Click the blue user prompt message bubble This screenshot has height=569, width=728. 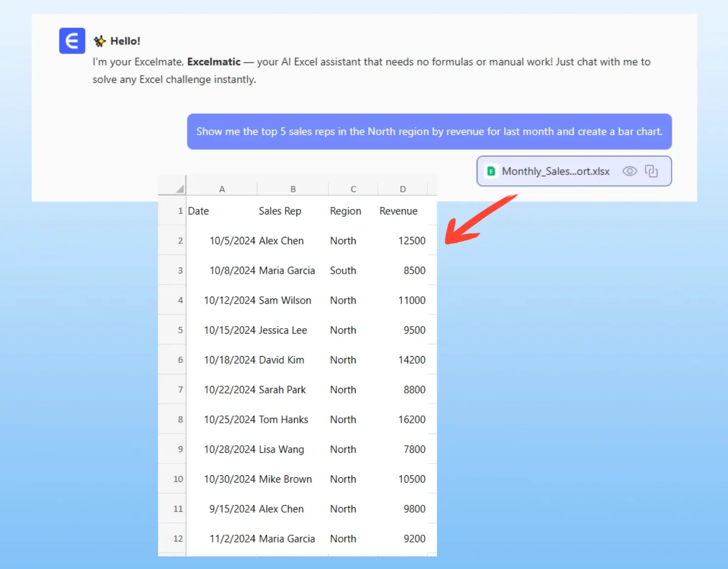(429, 131)
